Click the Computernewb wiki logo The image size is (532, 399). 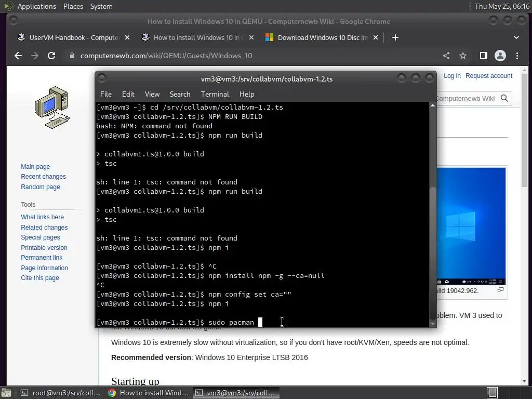(x=52, y=108)
